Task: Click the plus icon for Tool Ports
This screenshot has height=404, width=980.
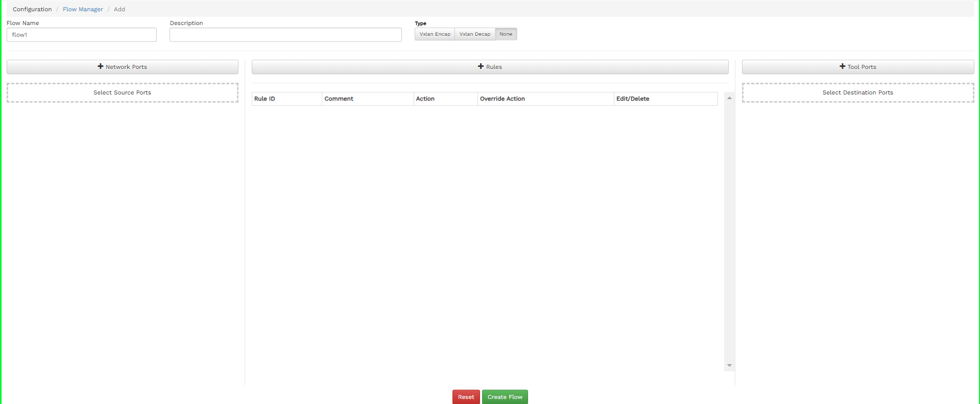Action: pos(842,66)
